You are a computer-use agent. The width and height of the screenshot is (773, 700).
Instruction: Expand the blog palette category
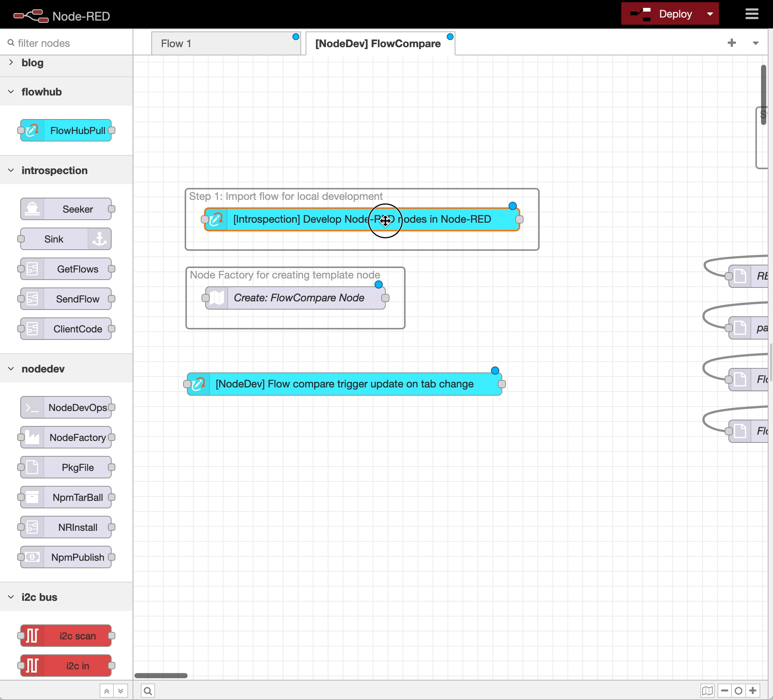tap(66, 63)
